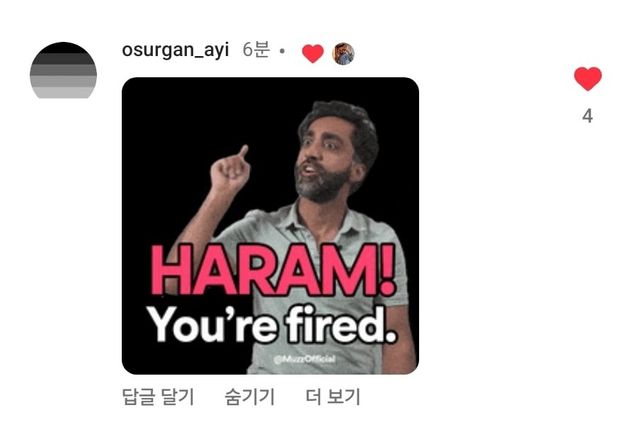Open the HARAM You're fired GIF
Image resolution: width=640 pixels, height=425 pixels.
[270, 226]
